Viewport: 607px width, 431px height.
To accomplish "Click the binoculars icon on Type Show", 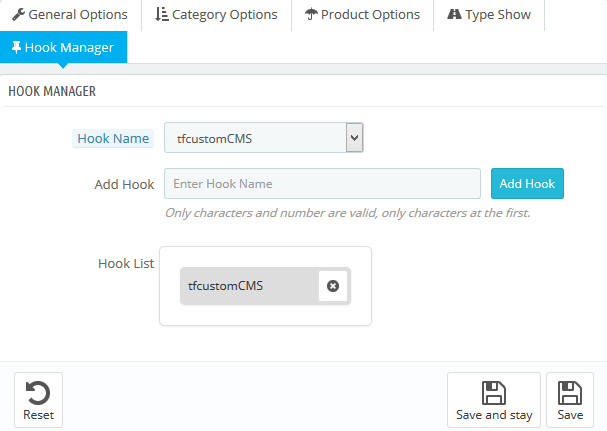I will (455, 15).
